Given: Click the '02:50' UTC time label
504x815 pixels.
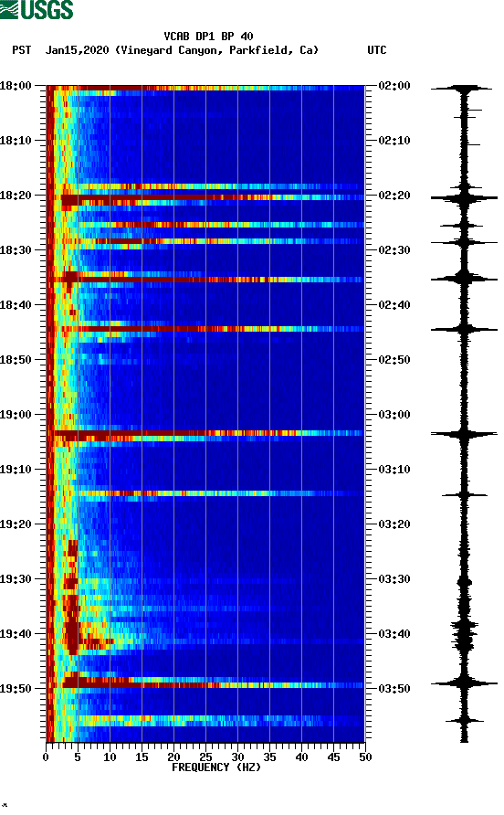Looking at the screenshot, I should coord(394,360).
